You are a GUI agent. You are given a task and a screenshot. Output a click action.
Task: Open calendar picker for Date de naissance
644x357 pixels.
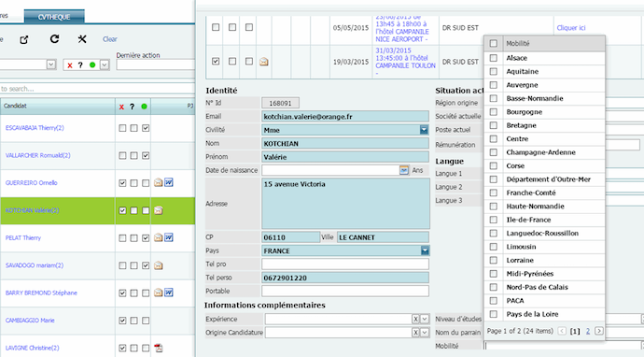tap(404, 170)
